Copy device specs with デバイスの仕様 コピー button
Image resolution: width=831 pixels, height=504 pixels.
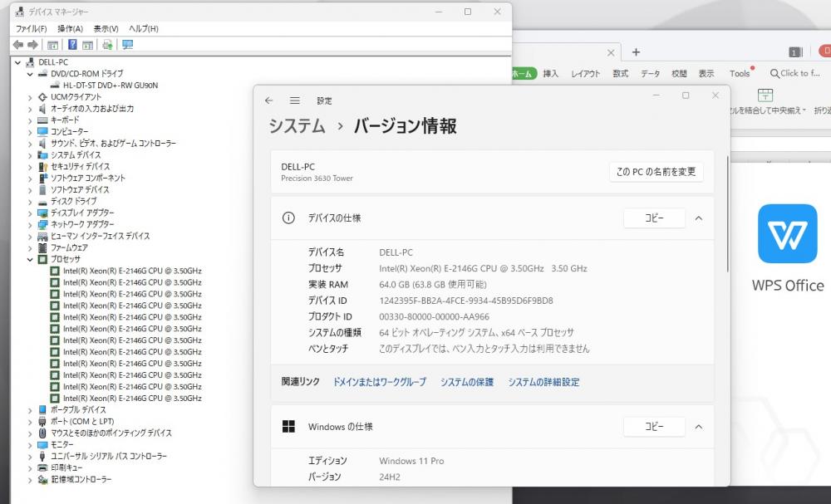coord(655,218)
